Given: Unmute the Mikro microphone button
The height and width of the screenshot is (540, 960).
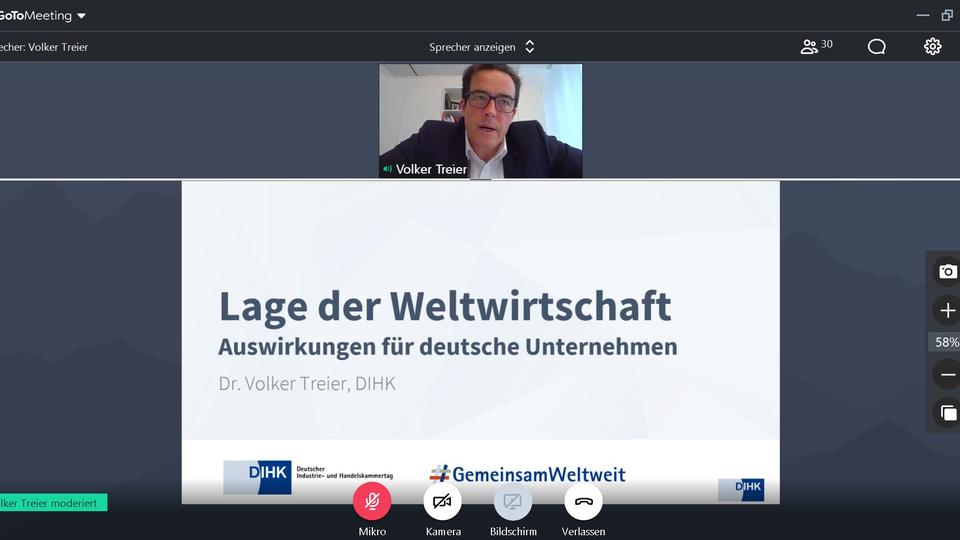Looking at the screenshot, I should click(372, 501).
